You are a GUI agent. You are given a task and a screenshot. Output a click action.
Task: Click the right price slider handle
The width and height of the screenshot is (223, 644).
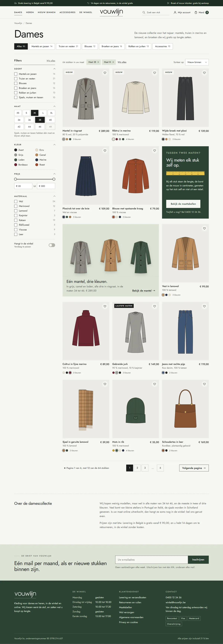54,179
